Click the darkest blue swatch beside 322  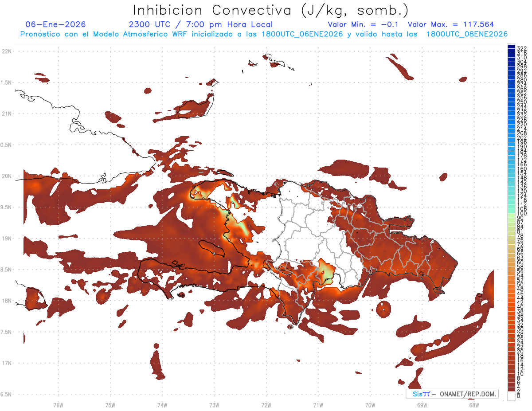[511, 47]
